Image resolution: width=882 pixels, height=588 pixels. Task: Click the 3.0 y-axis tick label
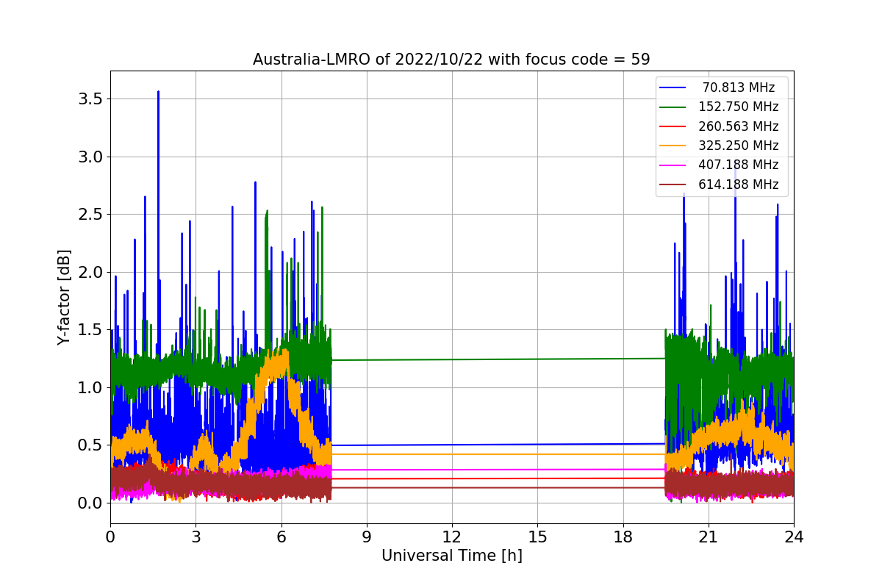(90, 157)
